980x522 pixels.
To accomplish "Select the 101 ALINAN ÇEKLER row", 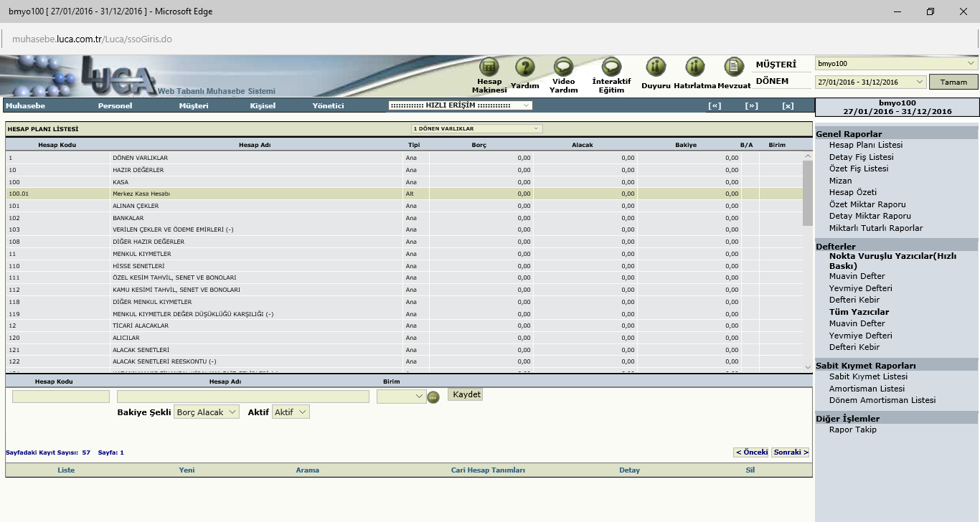I will point(404,206).
